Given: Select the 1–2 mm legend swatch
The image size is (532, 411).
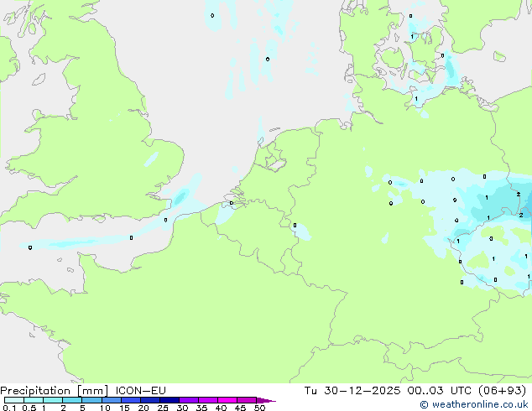Looking at the screenshot, I should (53, 400).
